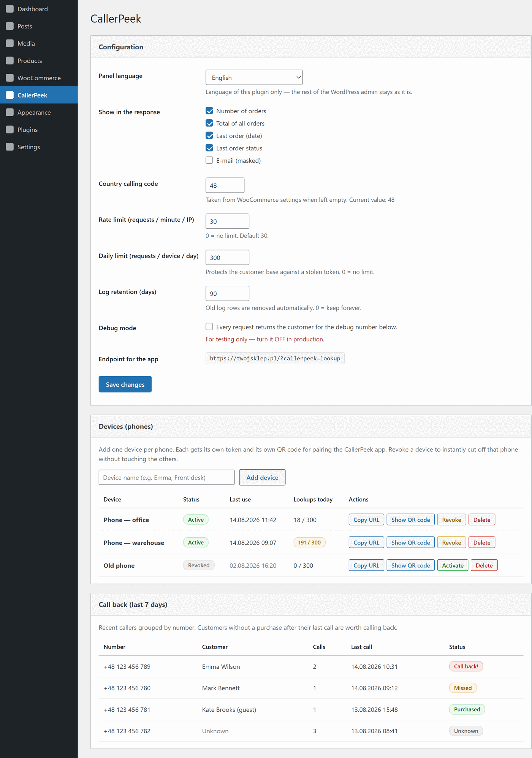Copy URL for Old phone
532x758 pixels.
[366, 565]
